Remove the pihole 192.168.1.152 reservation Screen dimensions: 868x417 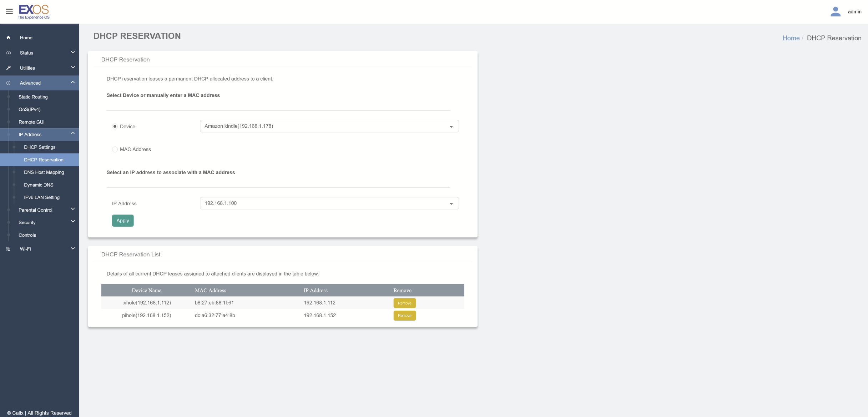point(404,316)
